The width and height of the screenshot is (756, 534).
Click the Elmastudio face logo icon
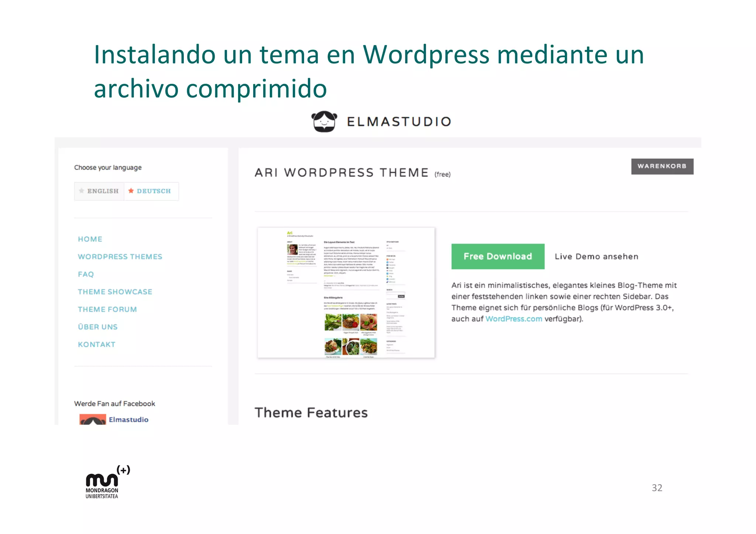(x=324, y=121)
